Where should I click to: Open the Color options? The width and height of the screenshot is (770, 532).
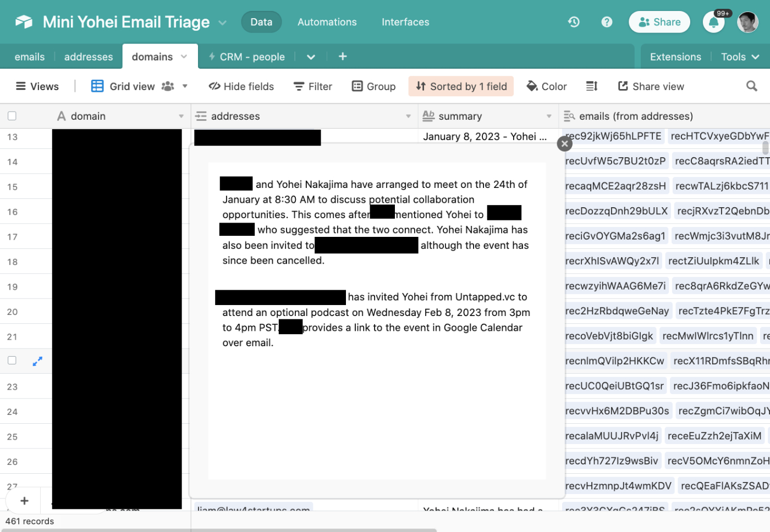pos(547,86)
